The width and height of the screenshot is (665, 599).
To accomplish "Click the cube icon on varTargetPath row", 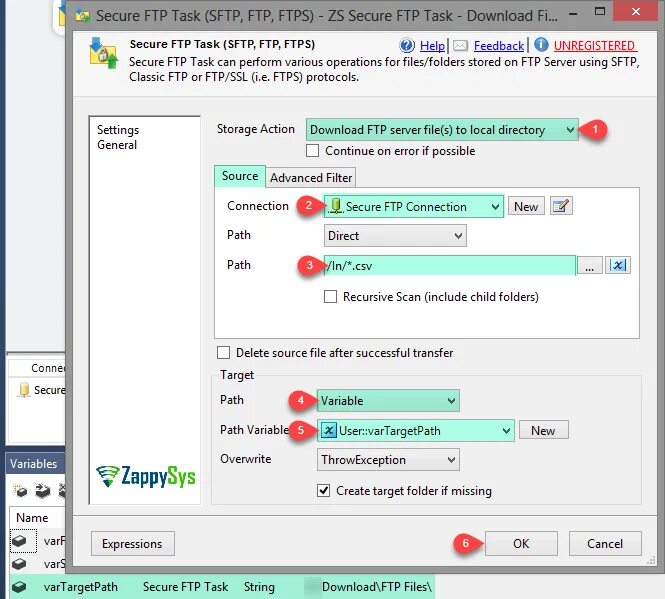I will (x=19, y=587).
